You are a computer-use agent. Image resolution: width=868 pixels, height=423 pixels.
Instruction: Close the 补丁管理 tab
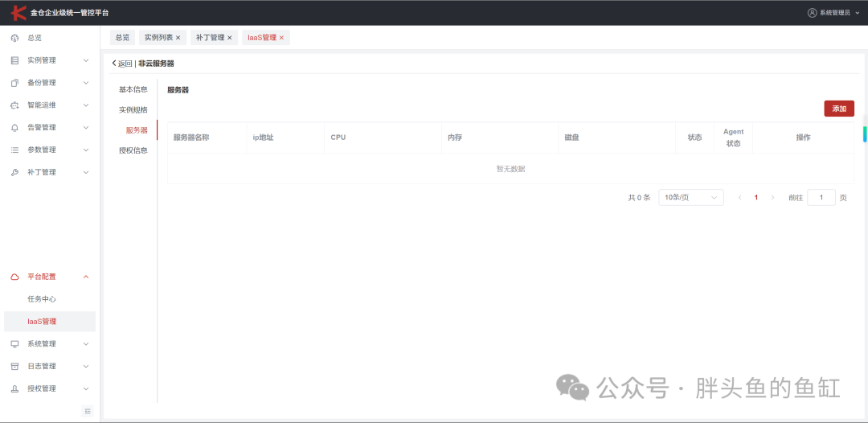[x=229, y=38]
